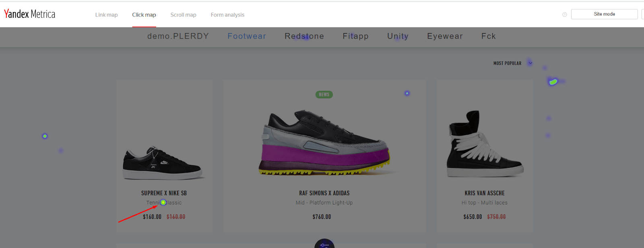The height and width of the screenshot is (248, 644).
Task: Open the round filter settings button
Action: [x=324, y=244]
